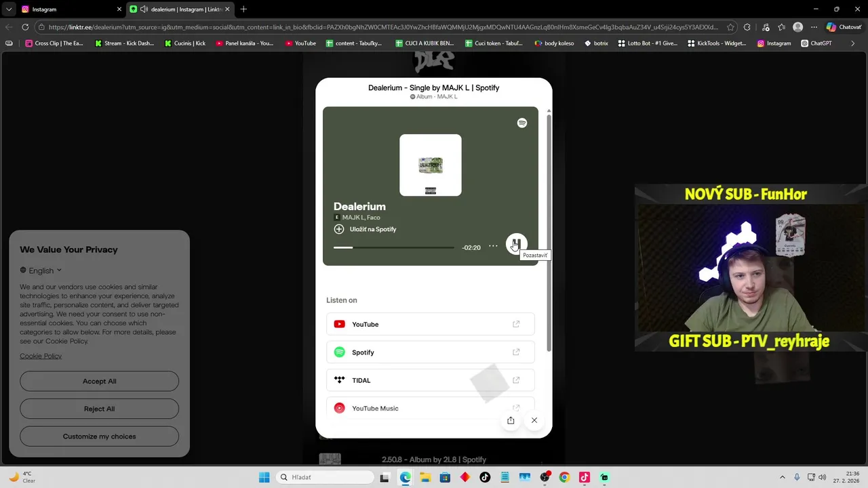This screenshot has width=868, height=488.
Task: Accept all cookies
Action: tap(99, 381)
